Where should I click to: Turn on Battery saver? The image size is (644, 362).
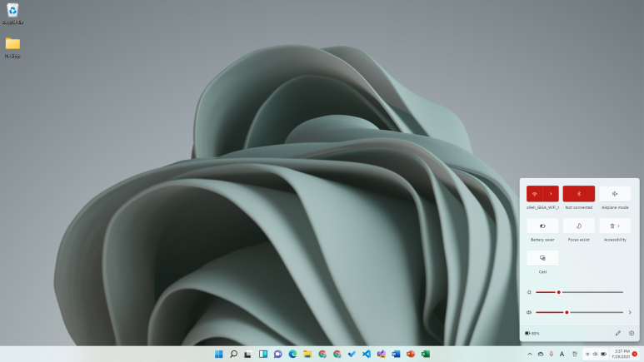coord(542,226)
